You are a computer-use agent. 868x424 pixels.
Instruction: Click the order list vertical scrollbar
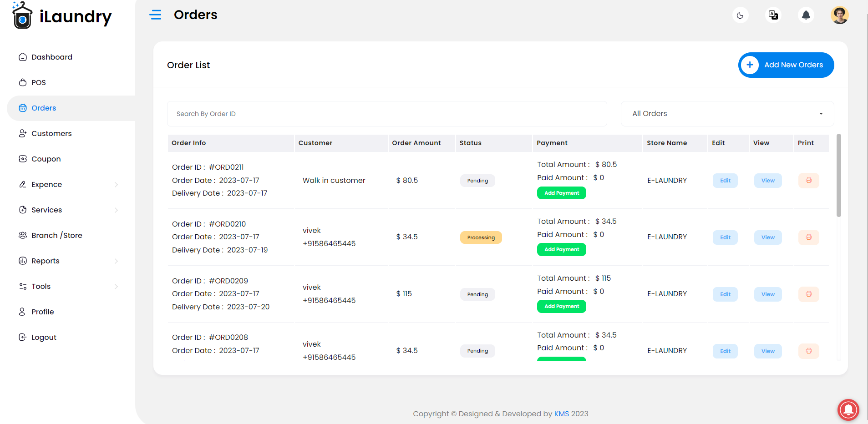838,175
